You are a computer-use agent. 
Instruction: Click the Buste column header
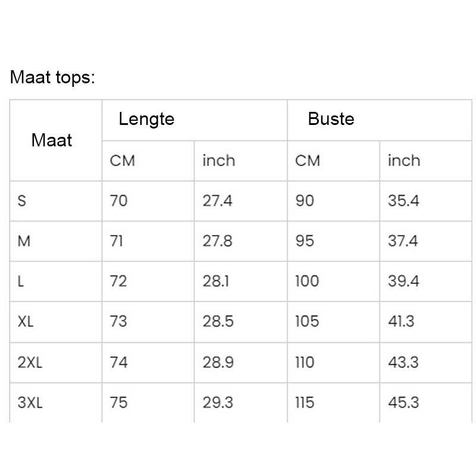(x=331, y=119)
